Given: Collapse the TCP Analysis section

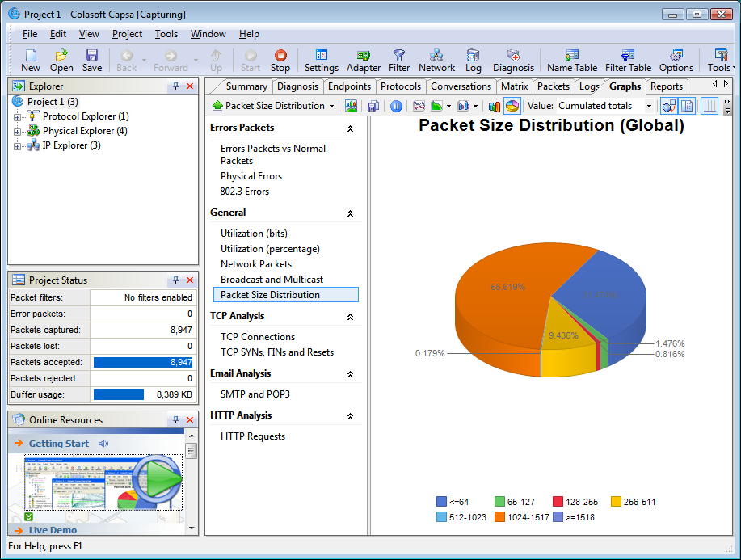Looking at the screenshot, I should 350,317.
